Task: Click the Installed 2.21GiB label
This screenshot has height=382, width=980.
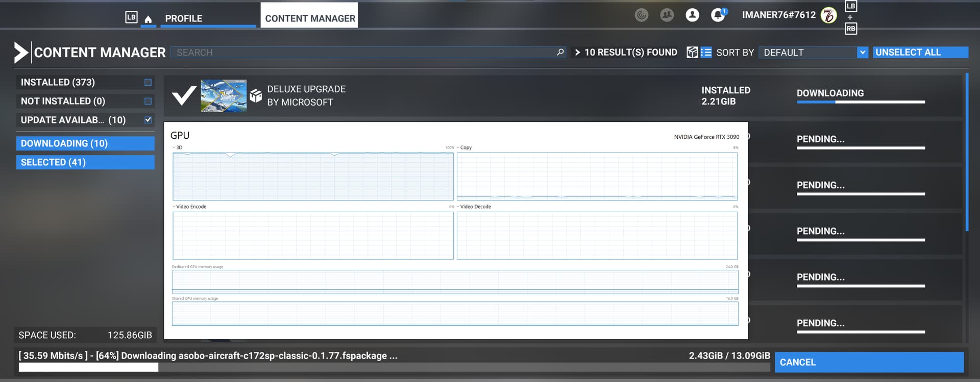Action: pos(726,95)
